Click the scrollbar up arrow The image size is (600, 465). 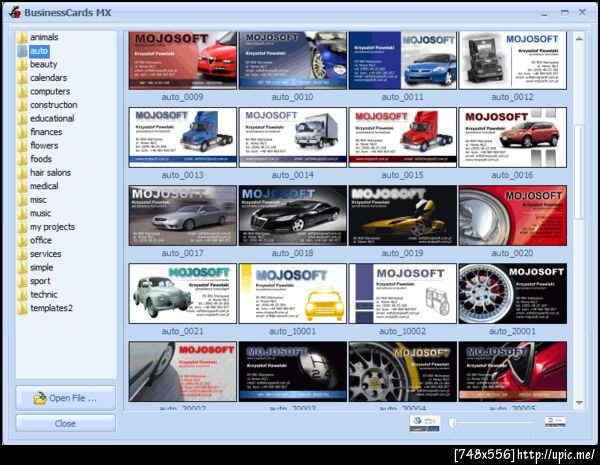tap(579, 38)
